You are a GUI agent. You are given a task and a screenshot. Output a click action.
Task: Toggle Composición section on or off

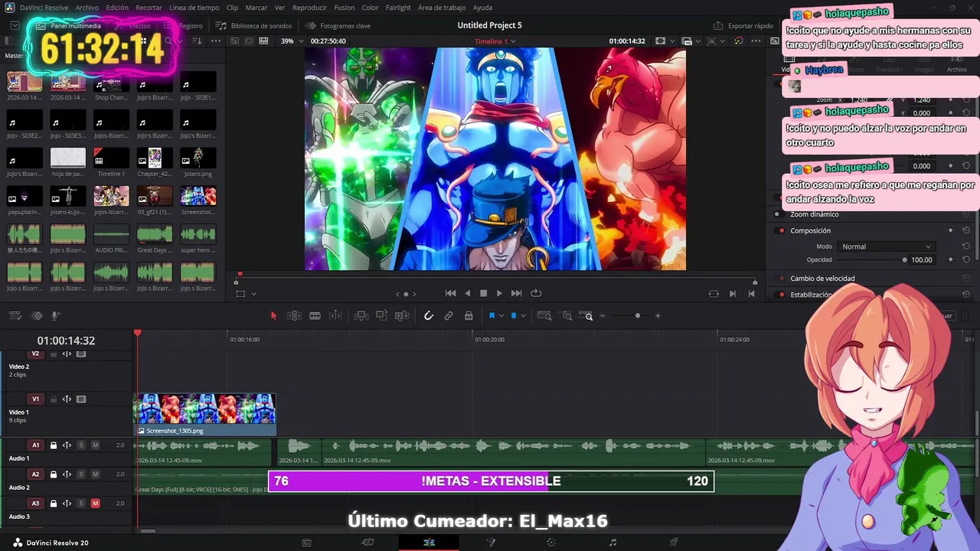pos(781,230)
